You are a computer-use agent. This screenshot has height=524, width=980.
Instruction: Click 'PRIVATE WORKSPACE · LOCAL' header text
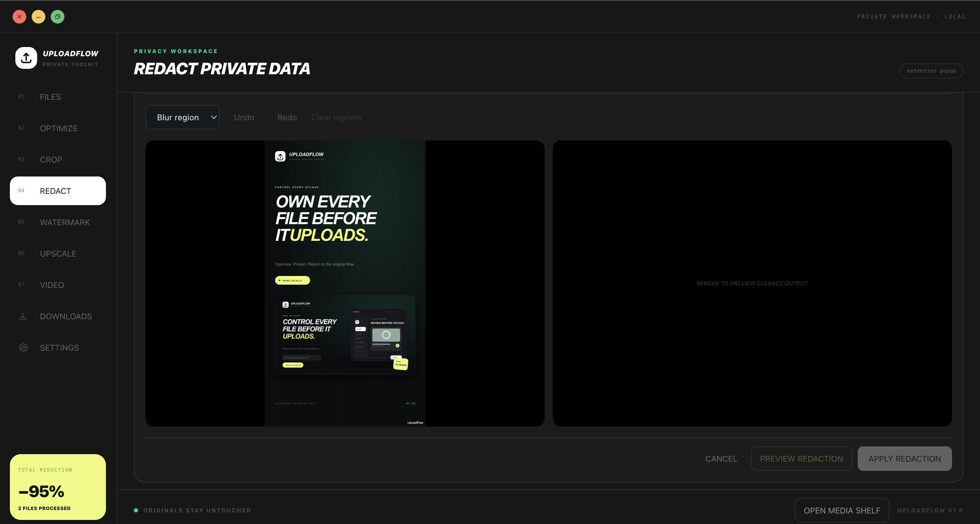coord(911,16)
